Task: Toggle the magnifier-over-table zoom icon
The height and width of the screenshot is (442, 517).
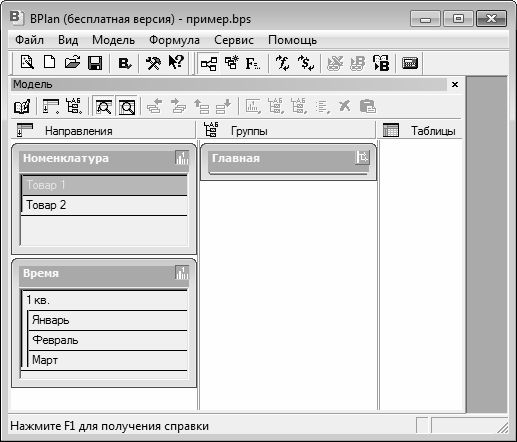Action: click(104, 107)
